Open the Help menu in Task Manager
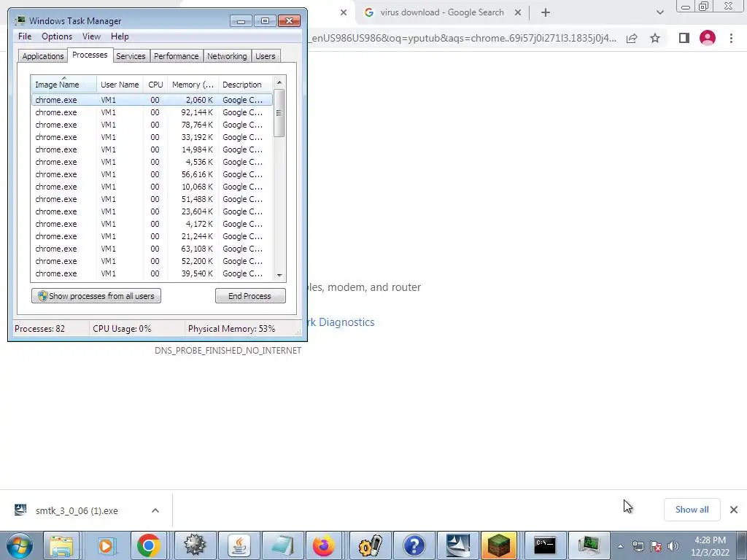The width and height of the screenshot is (747, 560). (120, 36)
